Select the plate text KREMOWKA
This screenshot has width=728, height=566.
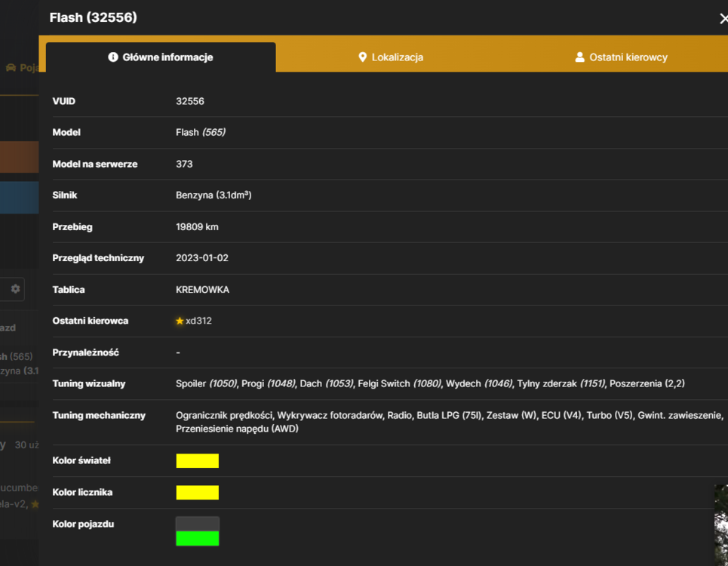[202, 290]
